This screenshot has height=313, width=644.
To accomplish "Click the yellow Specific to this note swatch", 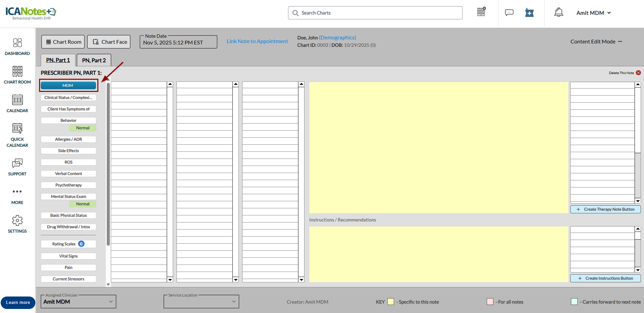I will (391, 302).
